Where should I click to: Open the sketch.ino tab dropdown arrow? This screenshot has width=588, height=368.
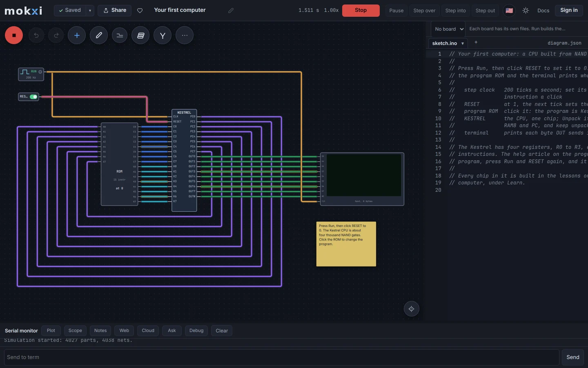(463, 43)
